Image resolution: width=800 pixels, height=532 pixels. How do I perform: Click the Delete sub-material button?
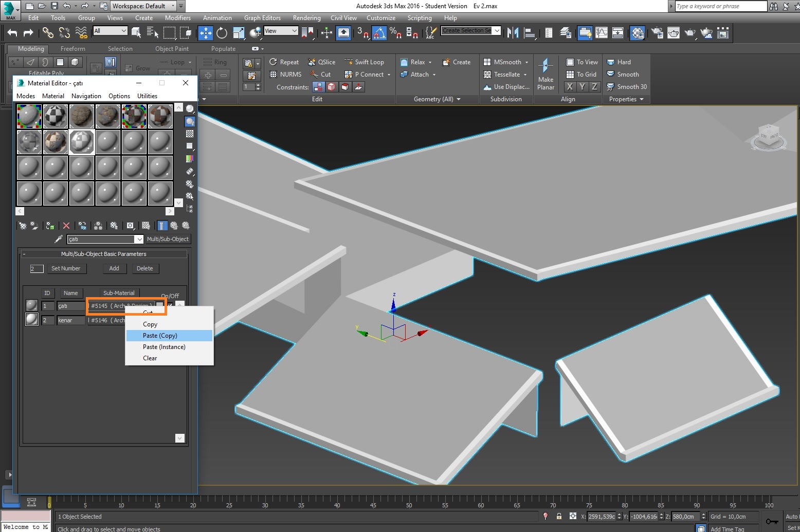pyautogui.click(x=145, y=268)
